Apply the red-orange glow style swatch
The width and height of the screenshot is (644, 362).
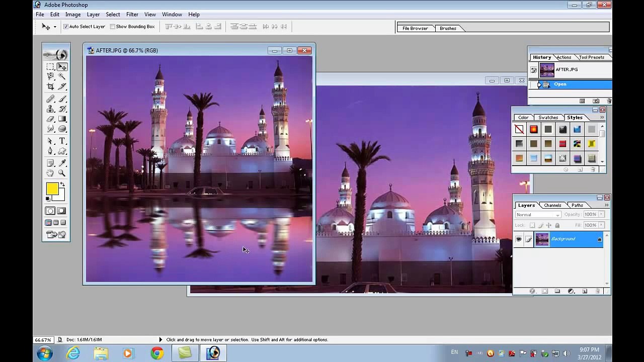(x=533, y=130)
